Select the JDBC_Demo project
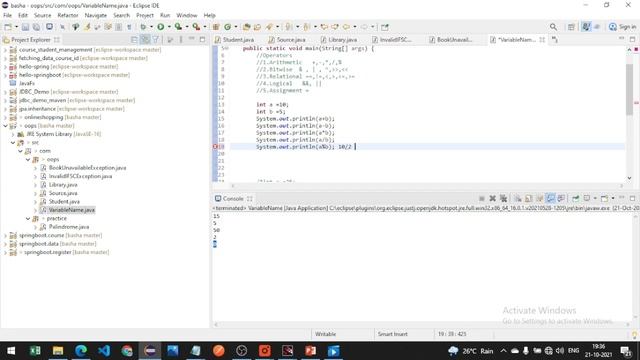Viewport: 640px width, 360px height. click(34, 92)
